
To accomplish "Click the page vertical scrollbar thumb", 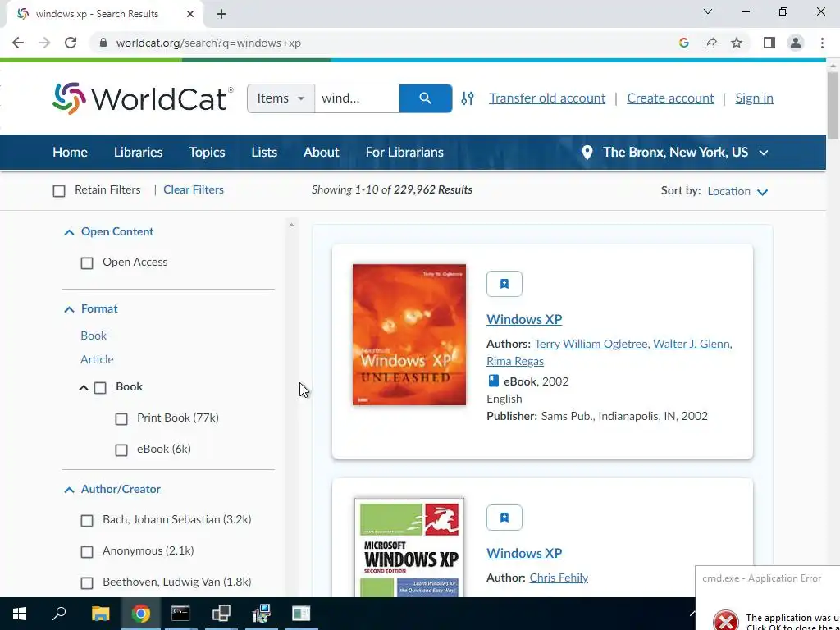I will (x=833, y=106).
